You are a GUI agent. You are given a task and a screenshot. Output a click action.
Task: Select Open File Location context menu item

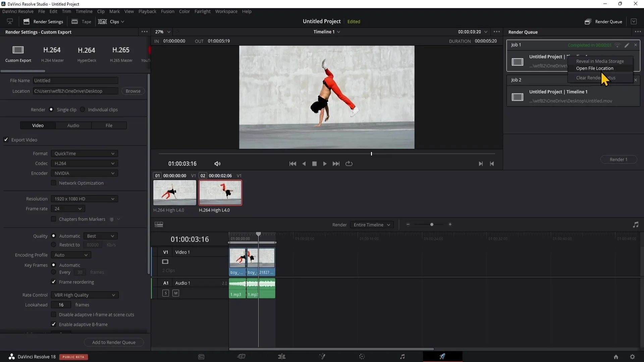pos(595,68)
